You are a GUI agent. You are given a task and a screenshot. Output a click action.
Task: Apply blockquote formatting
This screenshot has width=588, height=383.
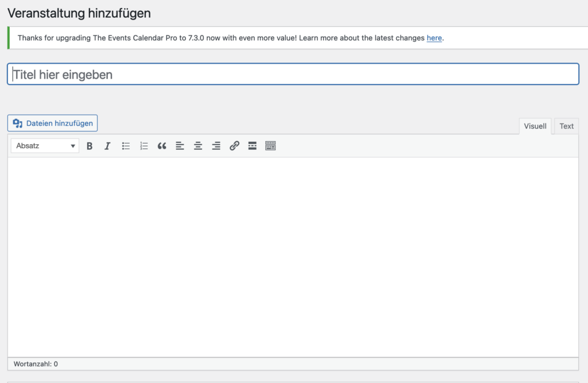[162, 146]
